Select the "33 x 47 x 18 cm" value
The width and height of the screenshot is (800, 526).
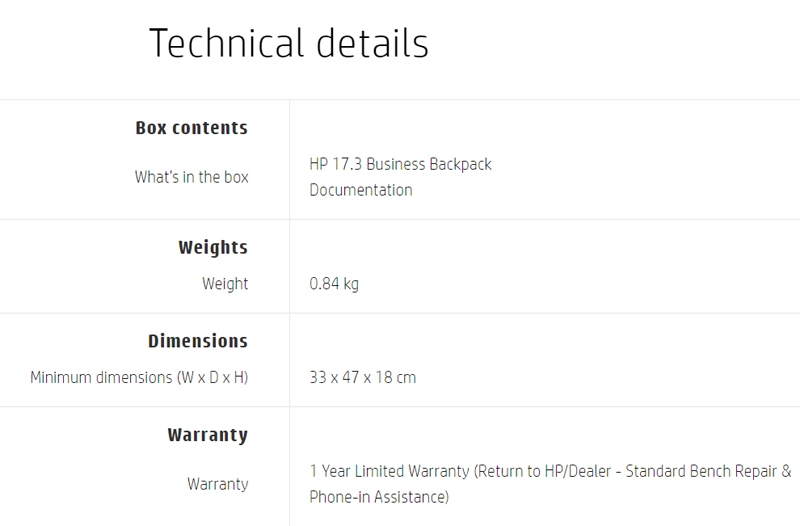pyautogui.click(x=363, y=378)
